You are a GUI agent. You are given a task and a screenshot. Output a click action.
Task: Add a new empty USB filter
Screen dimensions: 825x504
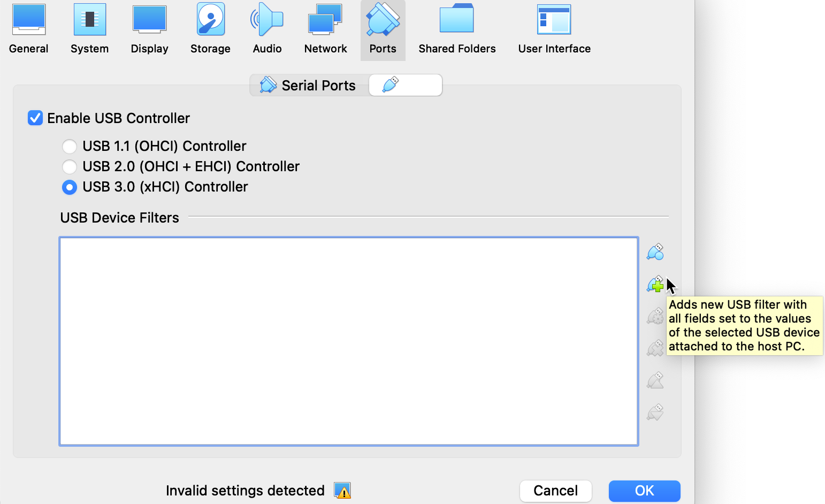[x=655, y=251]
